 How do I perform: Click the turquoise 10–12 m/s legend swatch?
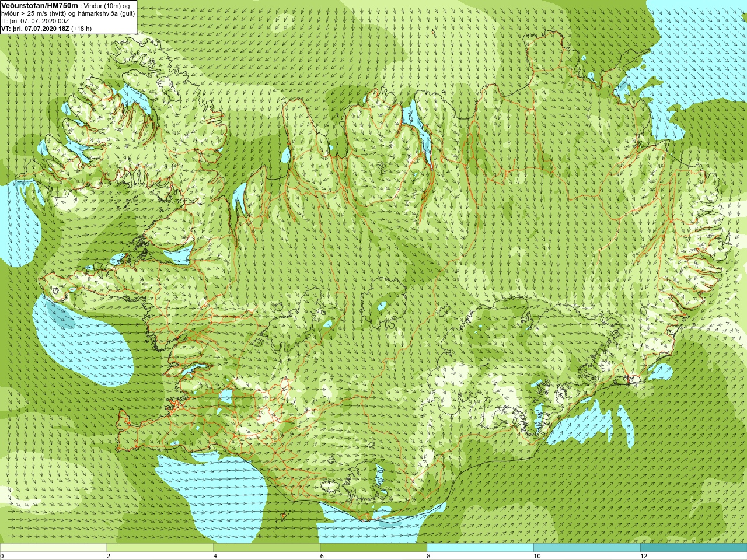pos(587,548)
